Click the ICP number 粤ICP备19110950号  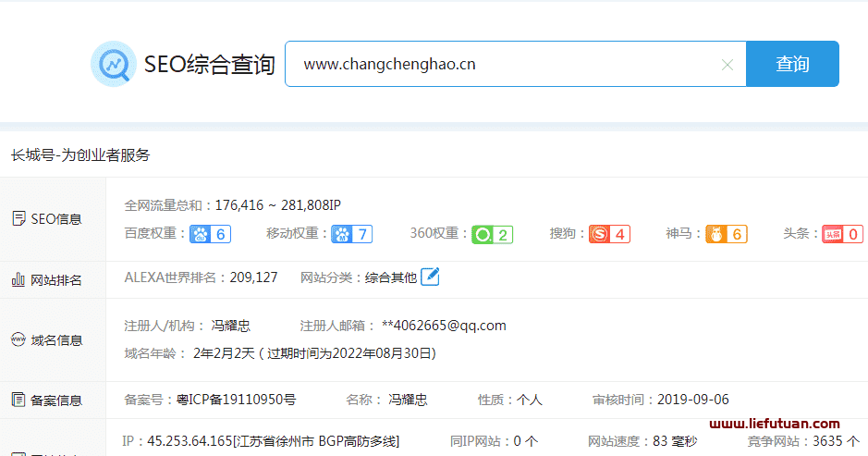point(237,400)
